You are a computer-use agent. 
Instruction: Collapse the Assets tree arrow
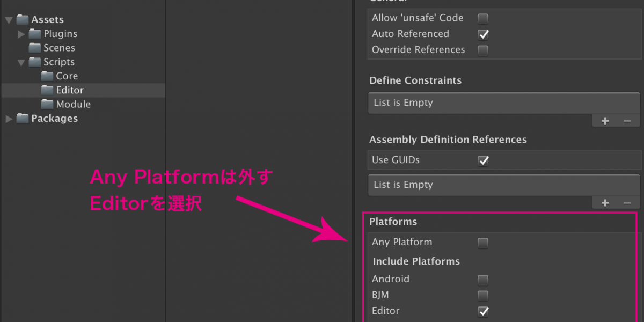point(9,20)
